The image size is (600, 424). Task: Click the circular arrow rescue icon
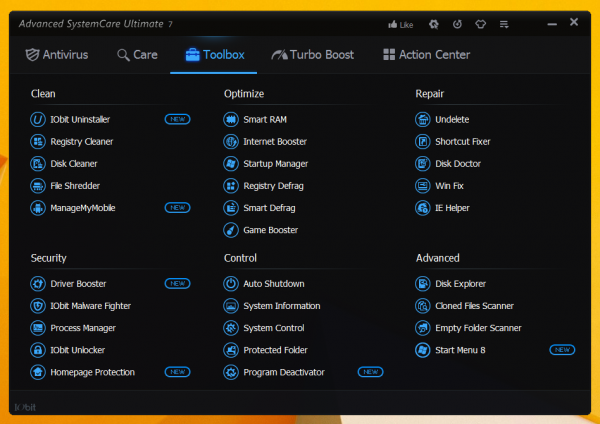point(457,24)
